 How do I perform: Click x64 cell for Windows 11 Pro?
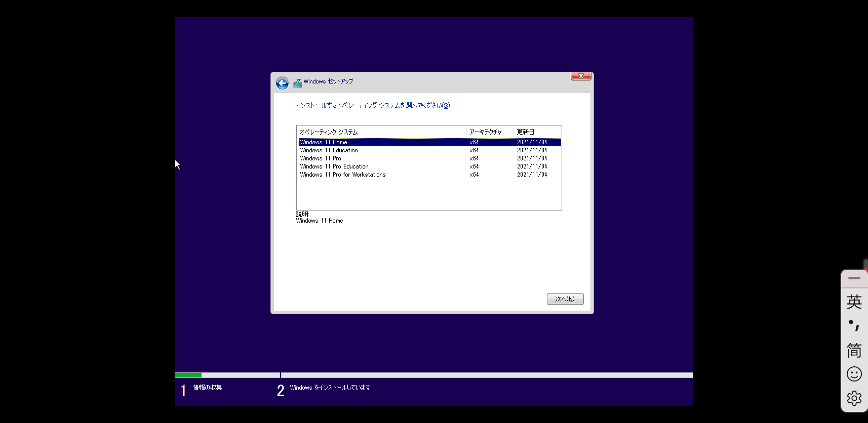click(474, 158)
